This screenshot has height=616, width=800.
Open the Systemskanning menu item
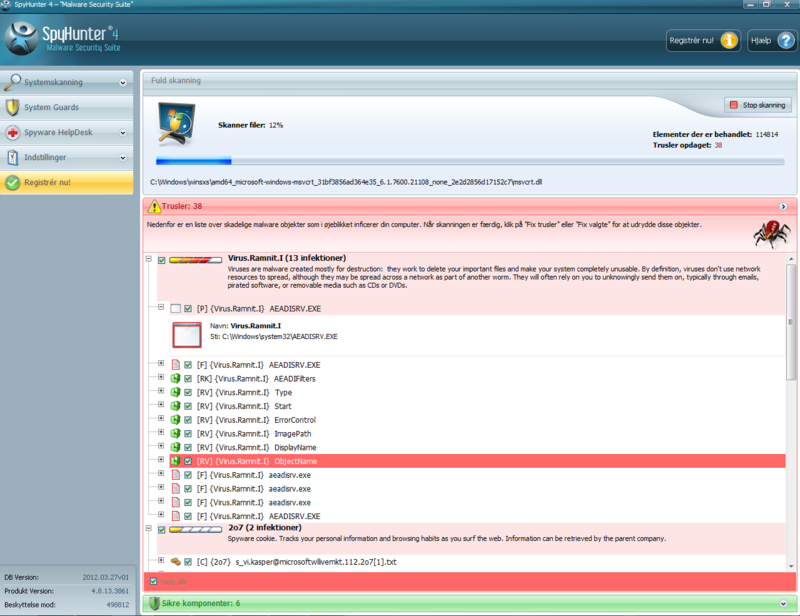(x=66, y=82)
